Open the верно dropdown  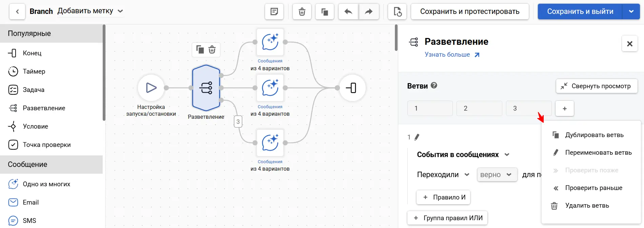click(x=497, y=175)
